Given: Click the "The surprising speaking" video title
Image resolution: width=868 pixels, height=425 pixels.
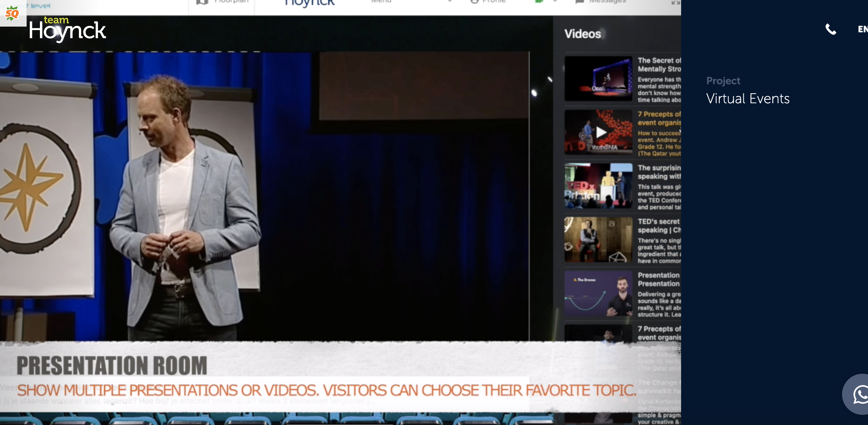Looking at the screenshot, I should [x=659, y=172].
